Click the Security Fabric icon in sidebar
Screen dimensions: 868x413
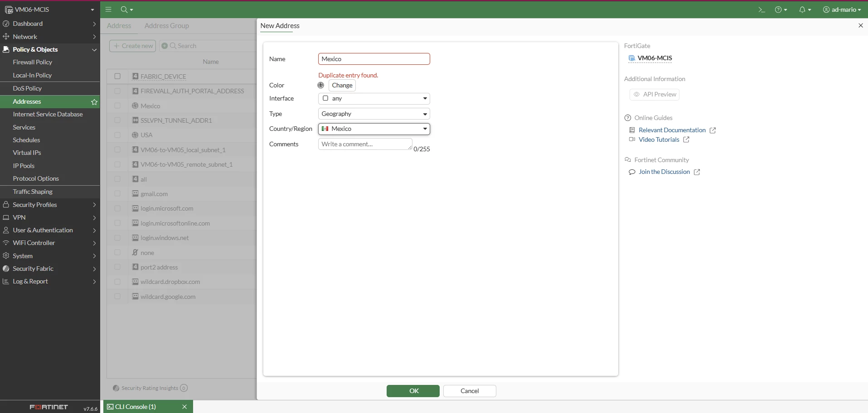[x=6, y=269]
